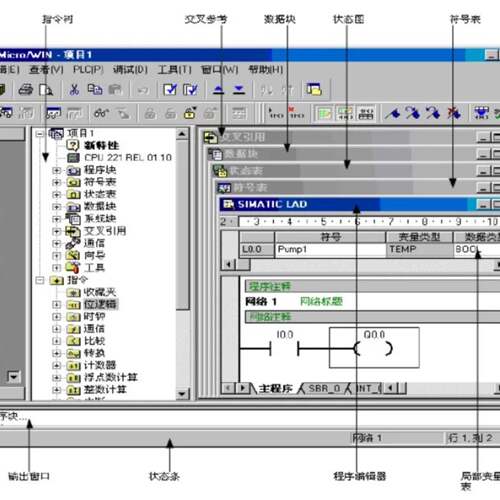Toggle network comments toolbar button
Image resolution: width=500 pixels, height=500 pixels.
(346, 113)
